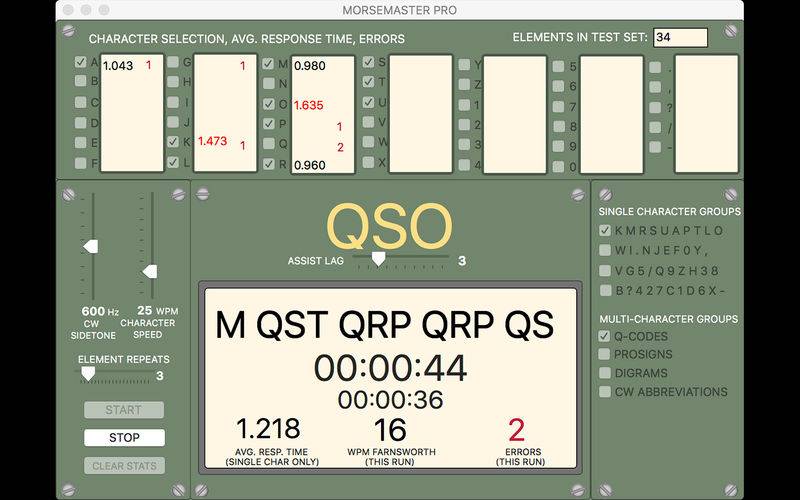Enable the digit 7 checkbox
Image resolution: width=800 pixels, height=500 pixels.
559,106
